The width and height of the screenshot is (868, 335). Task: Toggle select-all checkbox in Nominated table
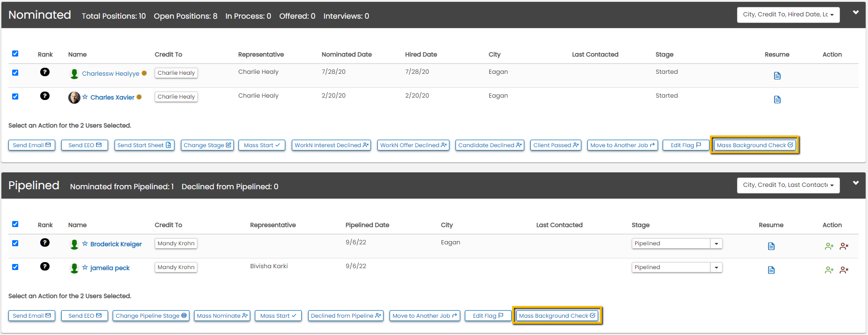point(15,54)
